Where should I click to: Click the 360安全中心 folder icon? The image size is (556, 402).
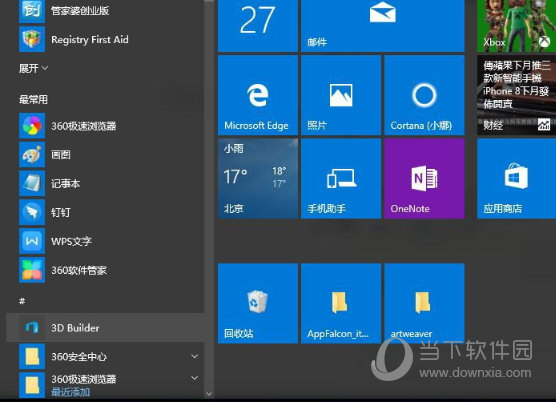pos(32,356)
